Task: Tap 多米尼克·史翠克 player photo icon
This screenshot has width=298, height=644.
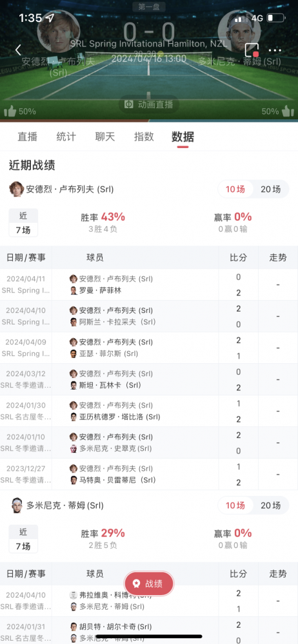Action: [74, 448]
